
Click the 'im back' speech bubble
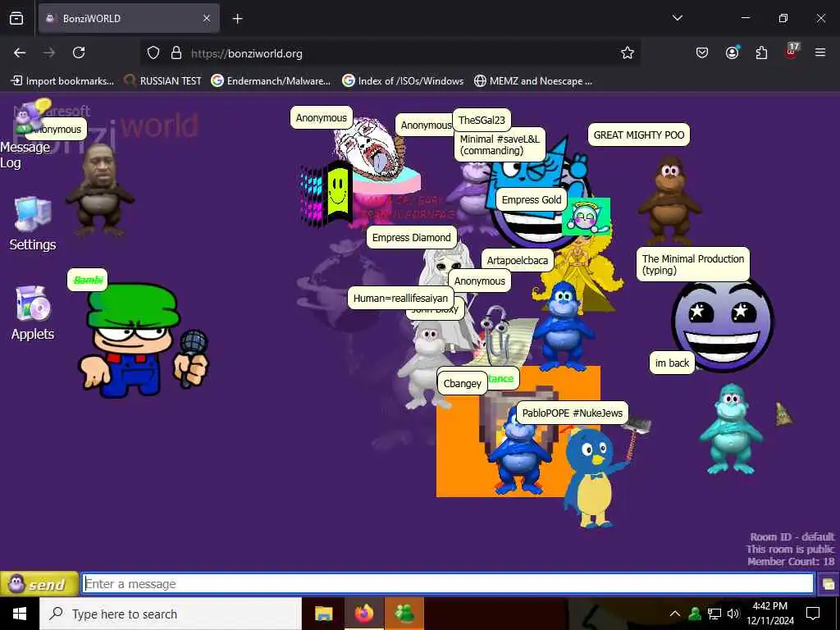click(x=673, y=363)
